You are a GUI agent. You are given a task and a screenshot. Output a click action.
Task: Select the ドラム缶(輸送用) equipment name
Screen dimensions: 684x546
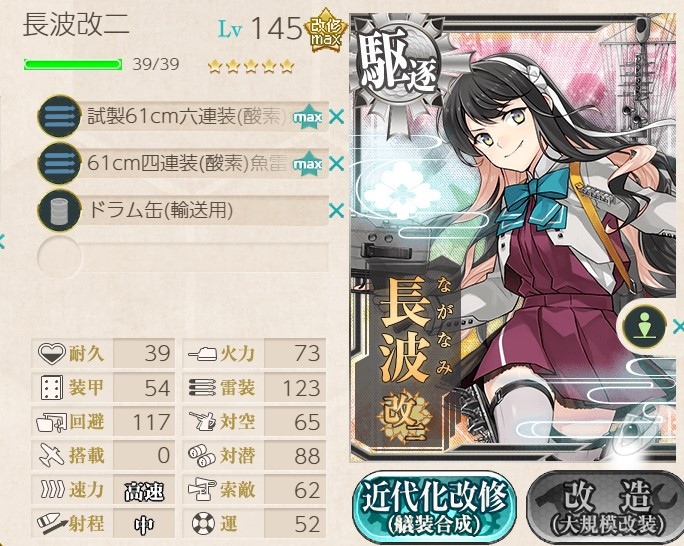tap(160, 211)
